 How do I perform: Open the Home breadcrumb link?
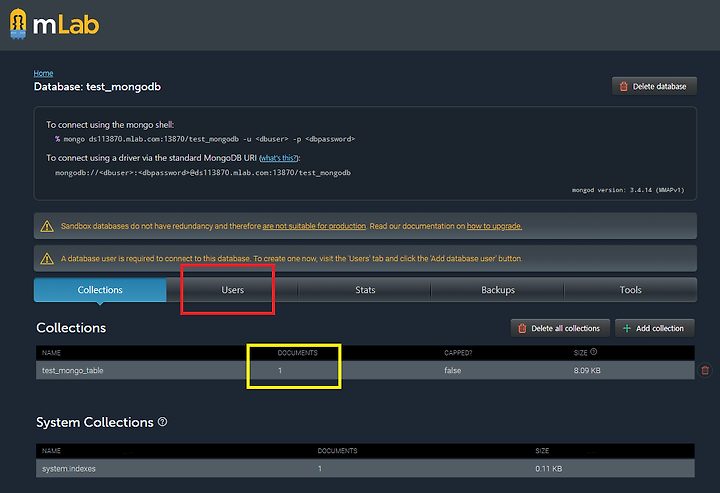43,73
